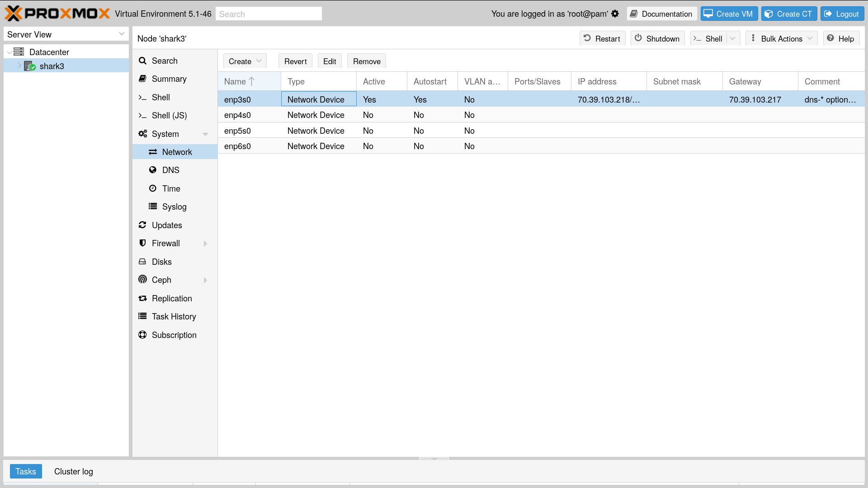
Task: Expand the shark3 tree node arrow
Action: click(x=19, y=66)
